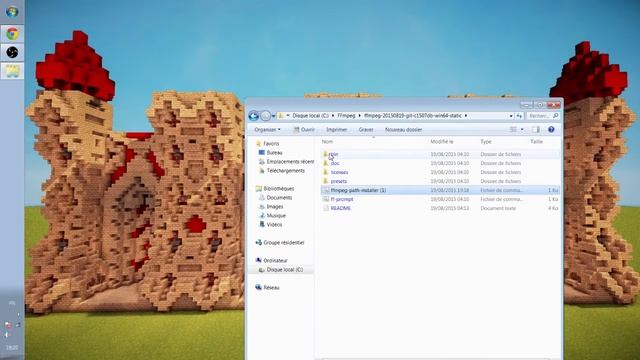
Task: Select the 'licenses' folder
Action: click(440, 172)
